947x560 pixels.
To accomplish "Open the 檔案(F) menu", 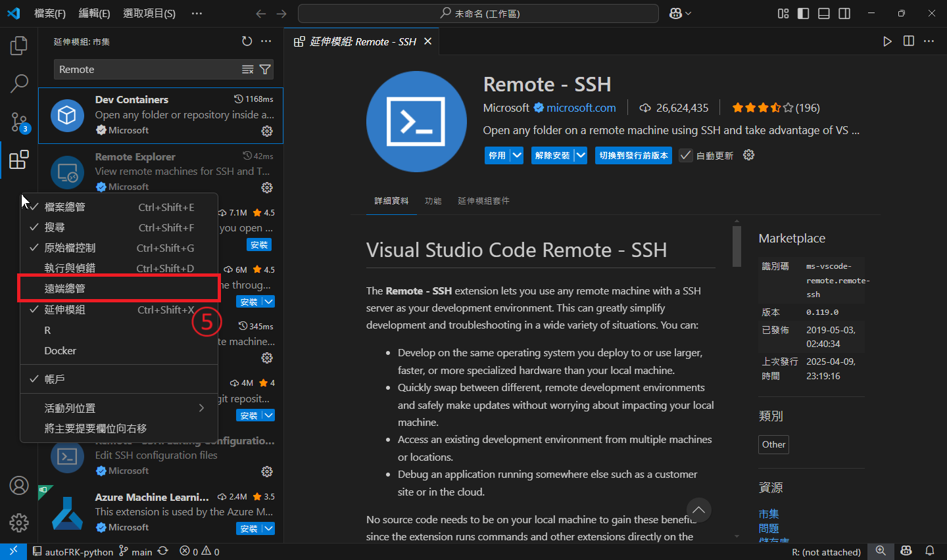I will tap(50, 14).
